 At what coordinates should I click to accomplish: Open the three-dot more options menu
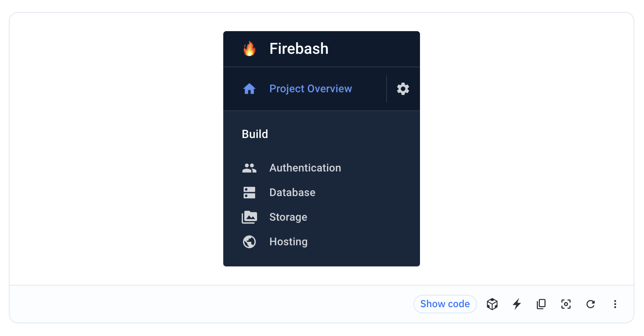click(x=615, y=304)
